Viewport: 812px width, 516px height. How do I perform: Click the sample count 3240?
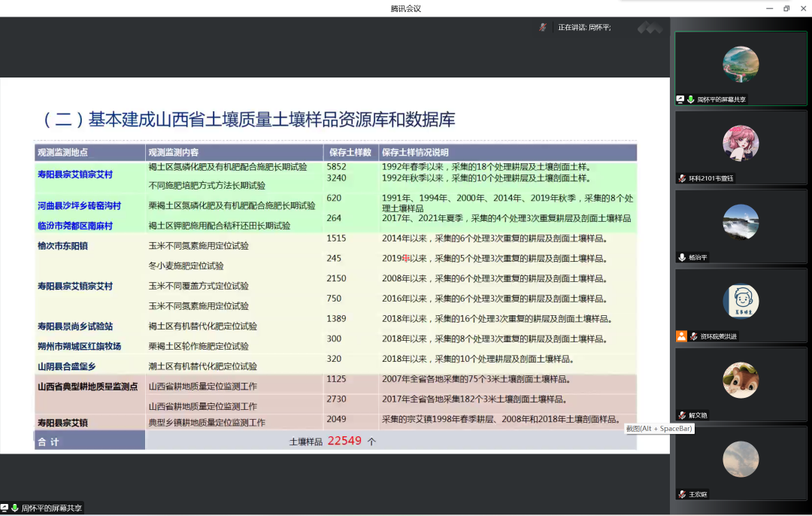click(336, 178)
